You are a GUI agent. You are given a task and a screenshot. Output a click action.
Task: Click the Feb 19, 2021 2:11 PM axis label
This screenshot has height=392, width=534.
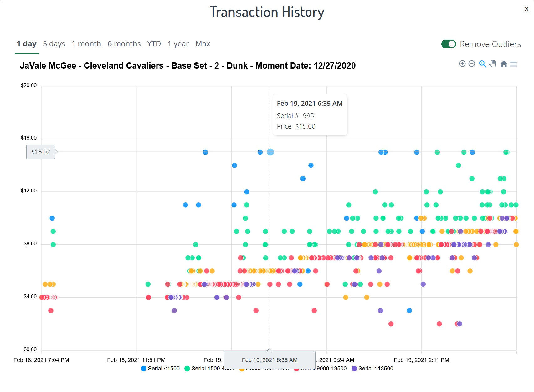point(422,360)
